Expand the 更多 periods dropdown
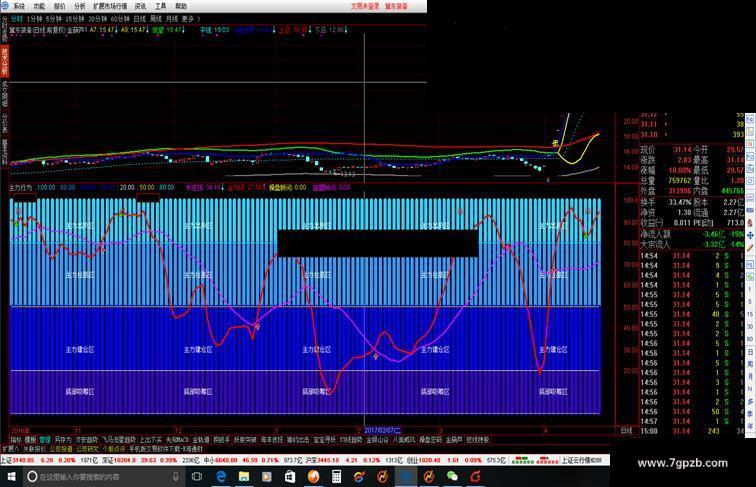Image resolution: width=756 pixels, height=487 pixels. [x=190, y=19]
